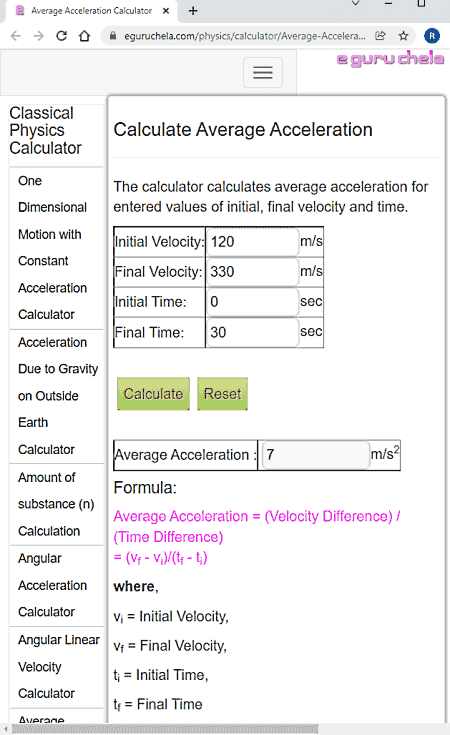Bookmark this page with star icon
This screenshot has width=450, height=735.
pyautogui.click(x=403, y=36)
